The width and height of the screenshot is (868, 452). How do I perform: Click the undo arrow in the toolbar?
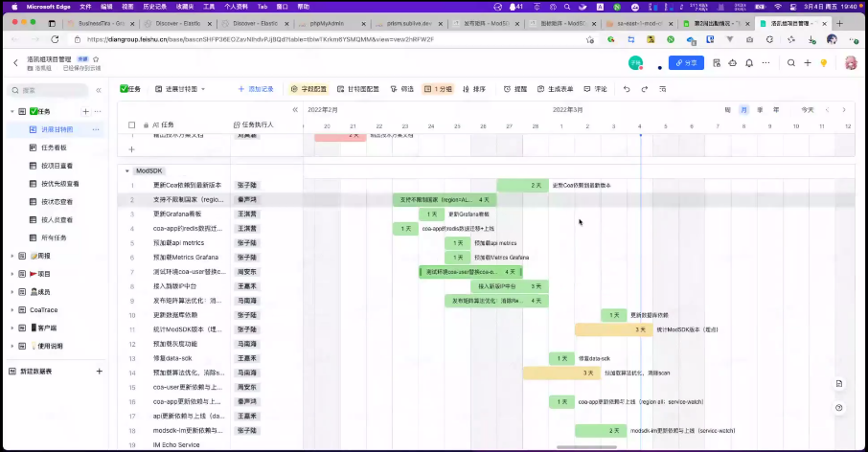pos(627,89)
